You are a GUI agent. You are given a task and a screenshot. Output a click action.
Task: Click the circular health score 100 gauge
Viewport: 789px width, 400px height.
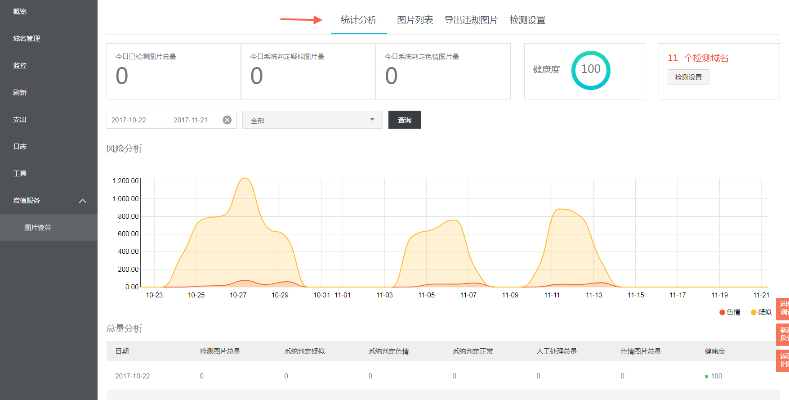click(590, 69)
